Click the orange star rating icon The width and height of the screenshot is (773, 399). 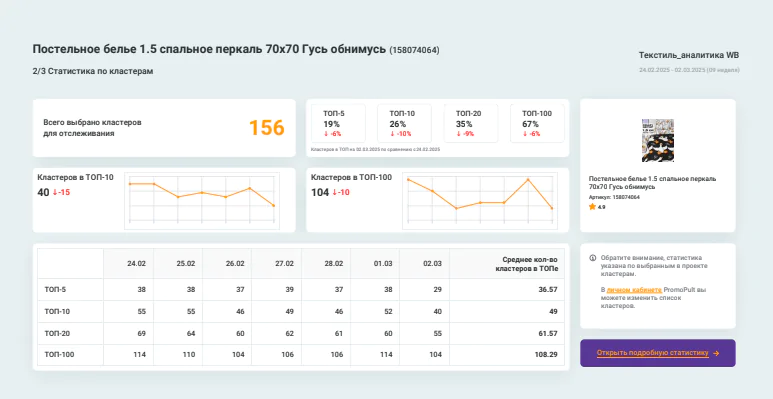[x=592, y=207]
